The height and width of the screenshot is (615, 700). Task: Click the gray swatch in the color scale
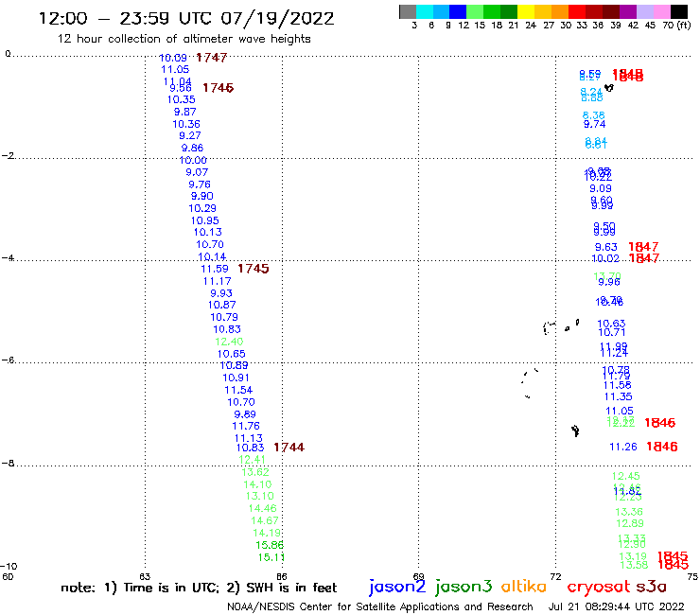[x=408, y=11]
